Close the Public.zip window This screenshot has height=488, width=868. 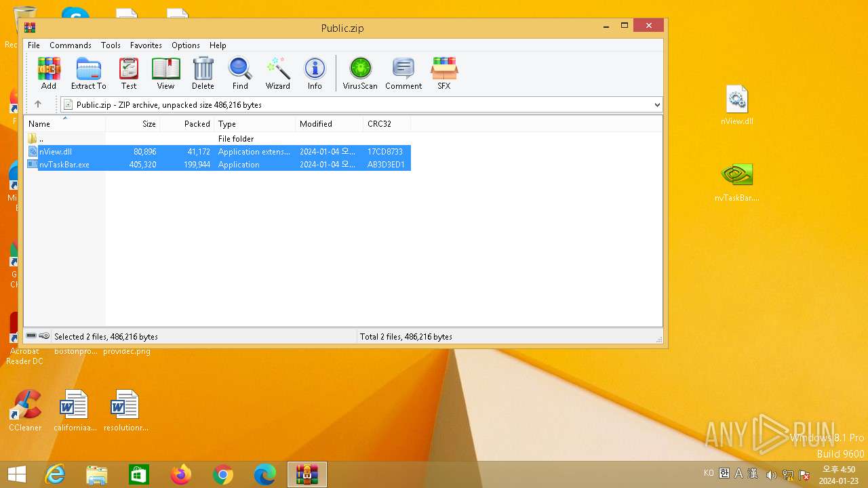coord(649,26)
